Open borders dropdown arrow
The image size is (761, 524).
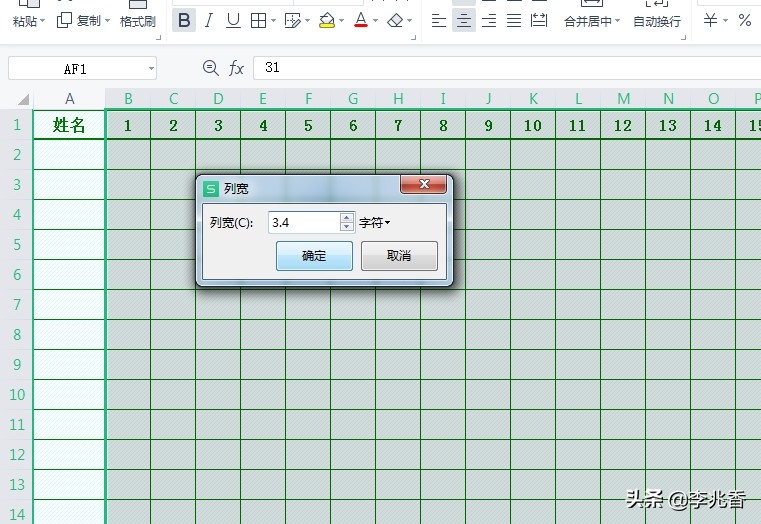pos(273,21)
